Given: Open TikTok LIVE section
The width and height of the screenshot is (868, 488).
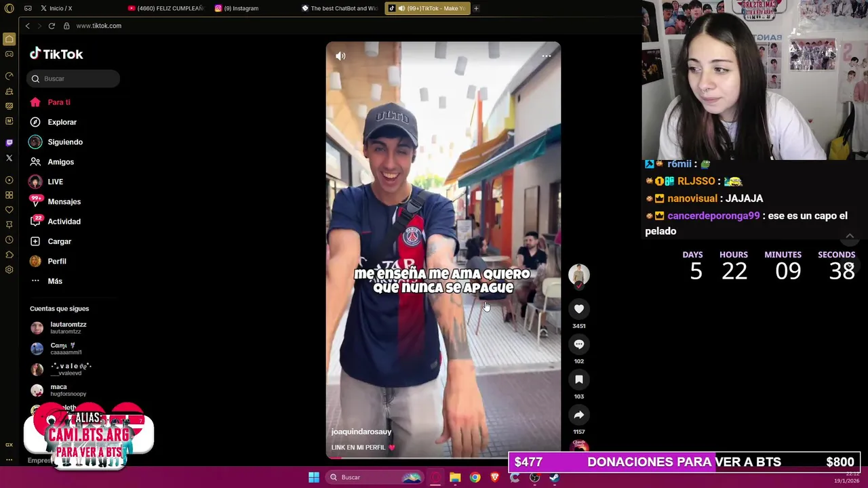Looking at the screenshot, I should click(x=46, y=182).
